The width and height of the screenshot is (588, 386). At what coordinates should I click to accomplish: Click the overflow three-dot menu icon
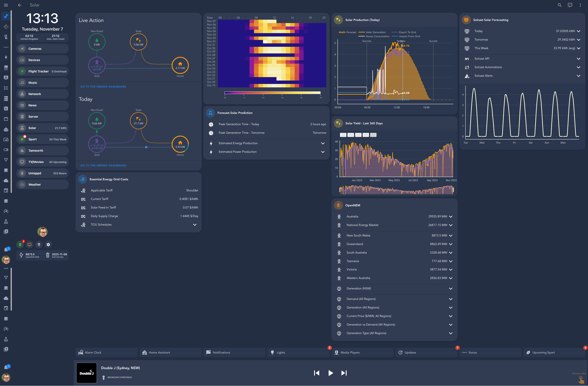[x=580, y=5]
